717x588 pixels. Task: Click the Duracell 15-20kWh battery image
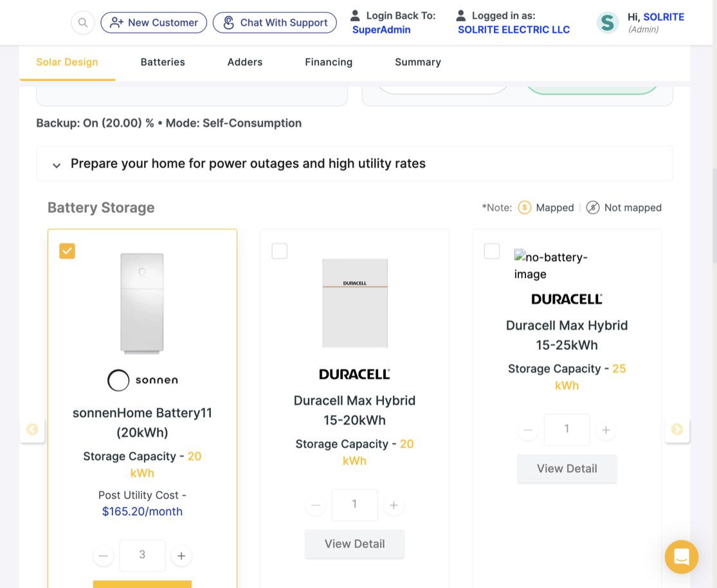[355, 304]
